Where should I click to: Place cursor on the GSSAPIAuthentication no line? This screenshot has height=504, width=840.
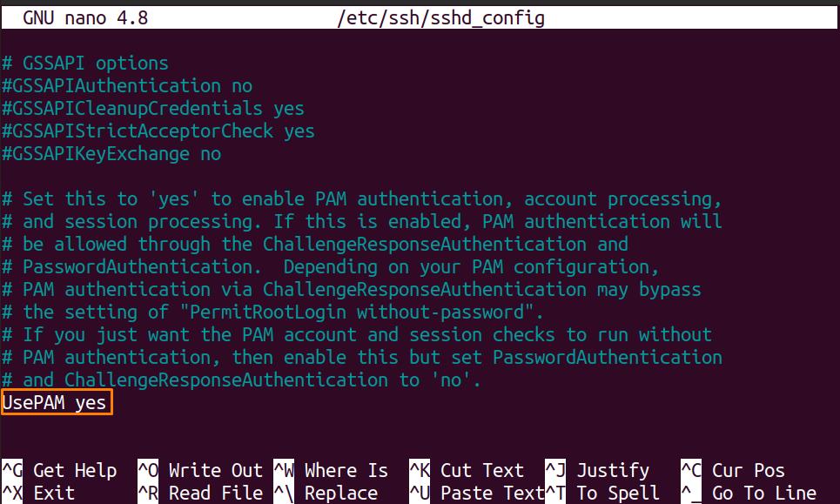(127, 85)
